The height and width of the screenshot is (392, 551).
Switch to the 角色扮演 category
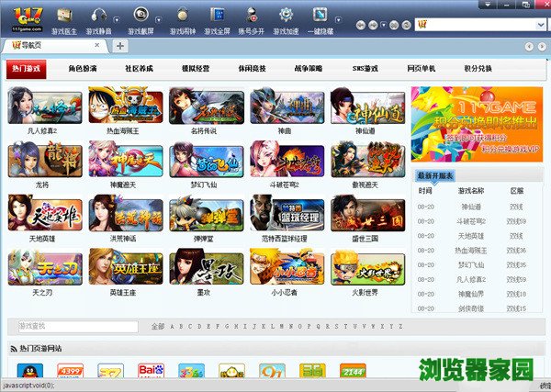(83, 69)
